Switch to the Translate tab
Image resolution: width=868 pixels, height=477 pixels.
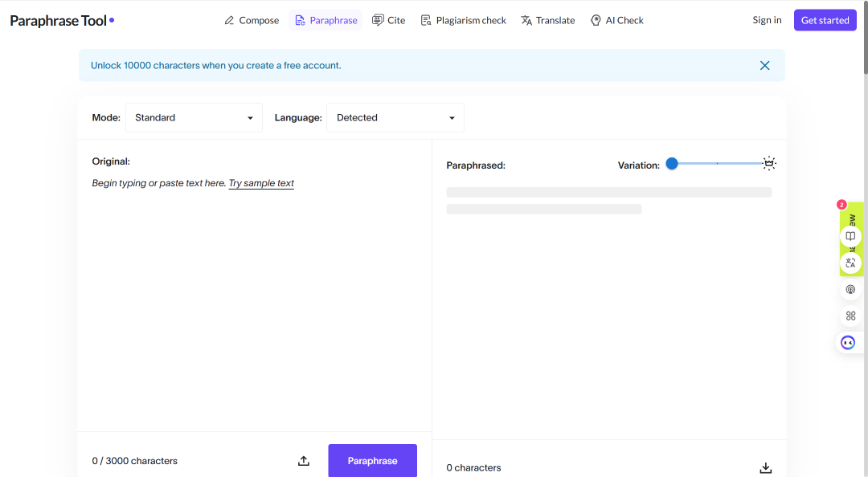[x=548, y=20]
